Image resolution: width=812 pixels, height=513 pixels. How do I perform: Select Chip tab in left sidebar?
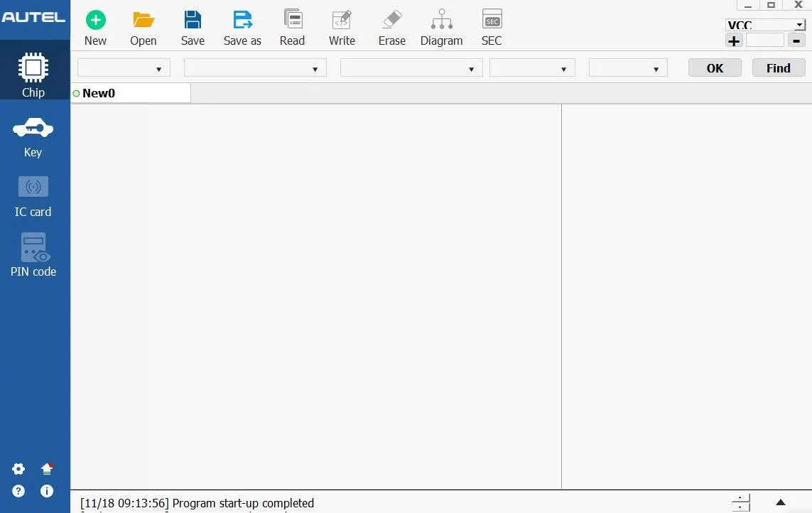click(x=33, y=75)
